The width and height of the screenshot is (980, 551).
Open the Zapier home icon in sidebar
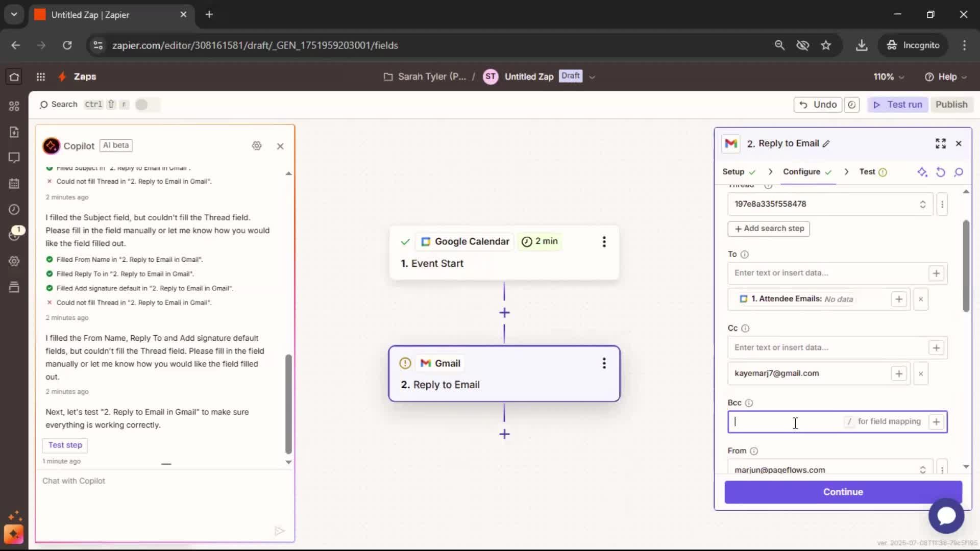tap(14, 77)
